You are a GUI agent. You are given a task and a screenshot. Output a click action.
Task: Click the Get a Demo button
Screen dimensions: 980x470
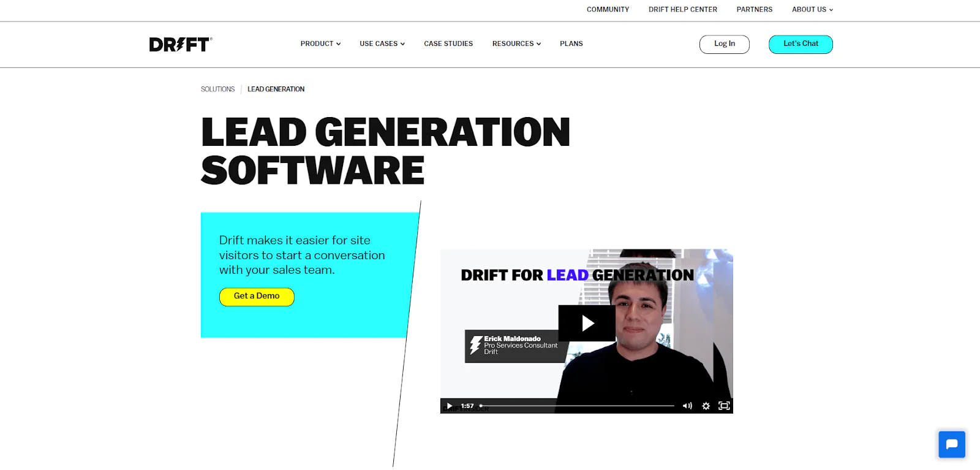pyautogui.click(x=257, y=297)
